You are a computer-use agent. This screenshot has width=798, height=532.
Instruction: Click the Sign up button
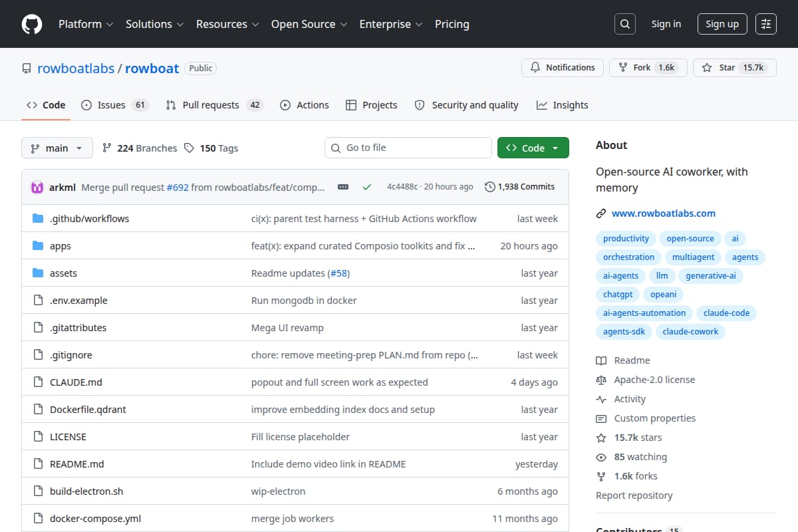722,24
